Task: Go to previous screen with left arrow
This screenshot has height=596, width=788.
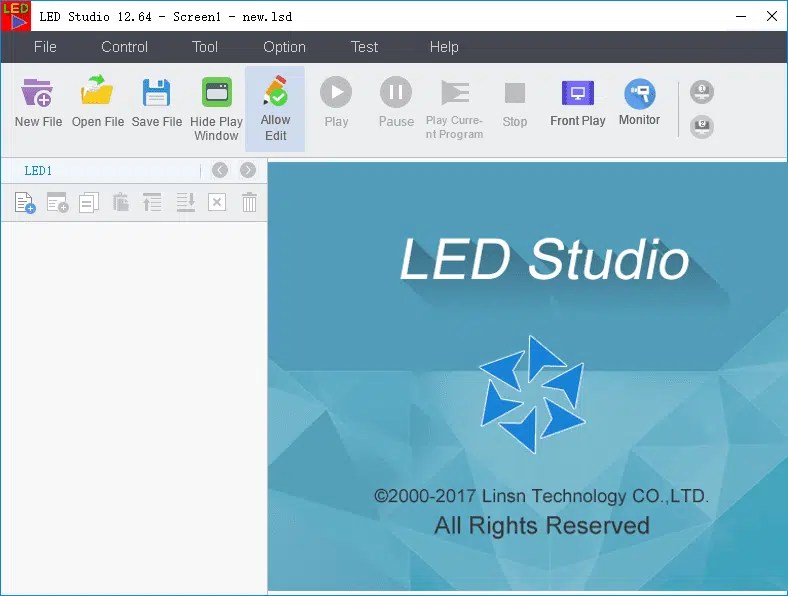Action: tap(220, 170)
